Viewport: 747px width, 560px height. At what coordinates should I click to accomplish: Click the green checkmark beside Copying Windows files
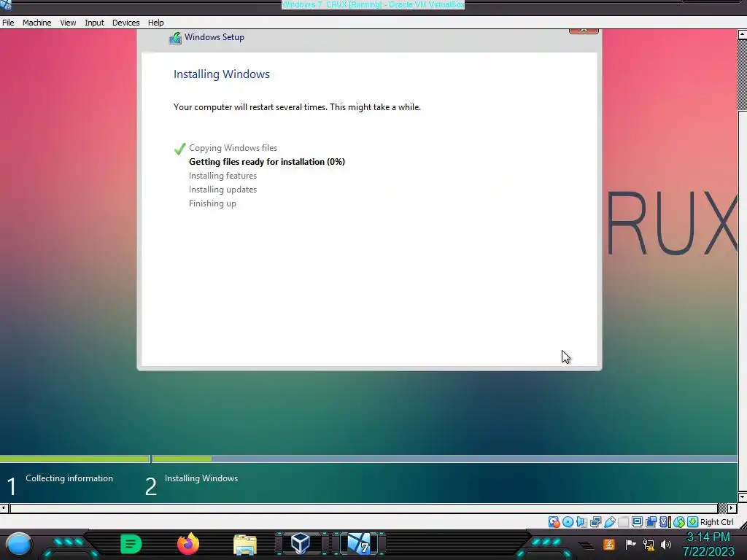click(x=179, y=149)
